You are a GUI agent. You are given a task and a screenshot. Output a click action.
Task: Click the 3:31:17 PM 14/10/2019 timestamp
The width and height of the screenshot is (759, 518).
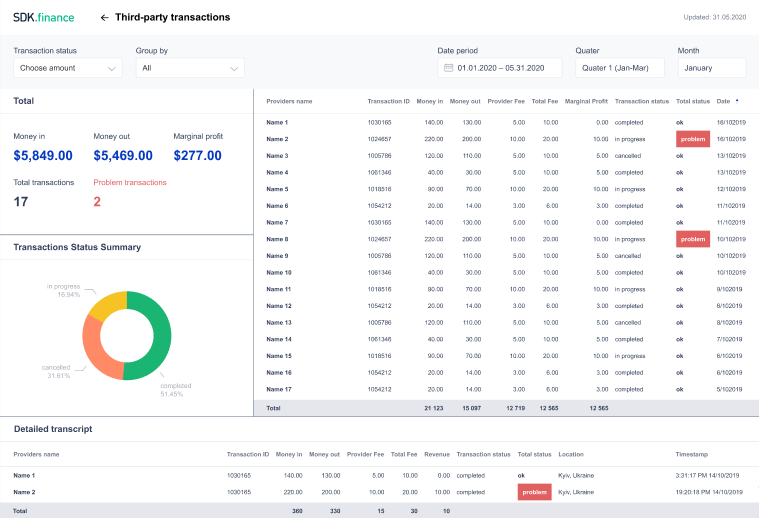coord(707,475)
